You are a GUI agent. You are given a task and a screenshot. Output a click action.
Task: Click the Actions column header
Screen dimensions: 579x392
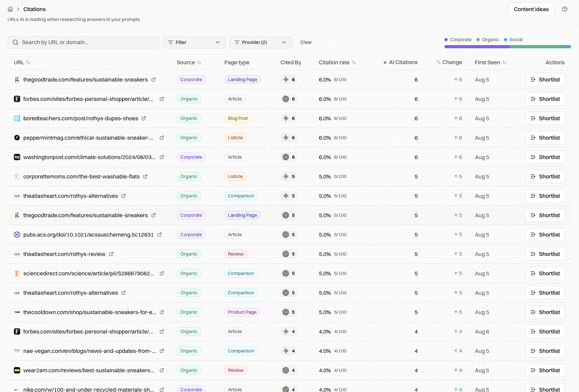[x=555, y=62]
